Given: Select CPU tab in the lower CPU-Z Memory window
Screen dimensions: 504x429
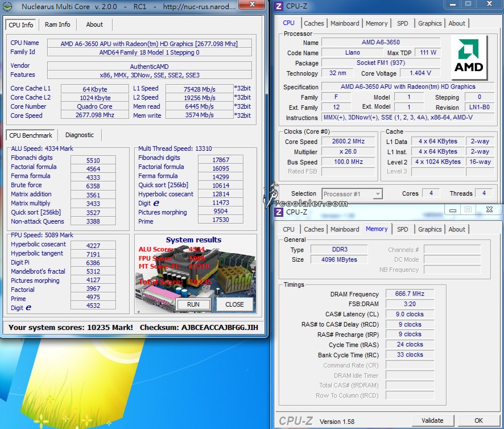Looking at the screenshot, I should 288,229.
